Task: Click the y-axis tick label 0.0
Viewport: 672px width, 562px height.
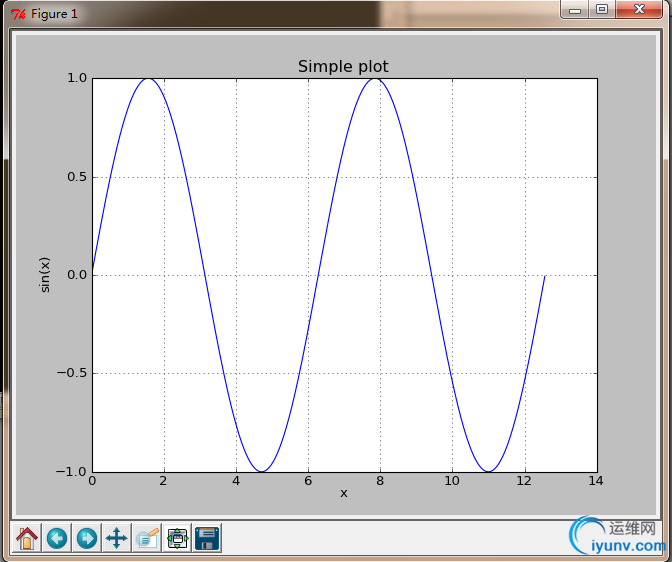Action: 77,275
